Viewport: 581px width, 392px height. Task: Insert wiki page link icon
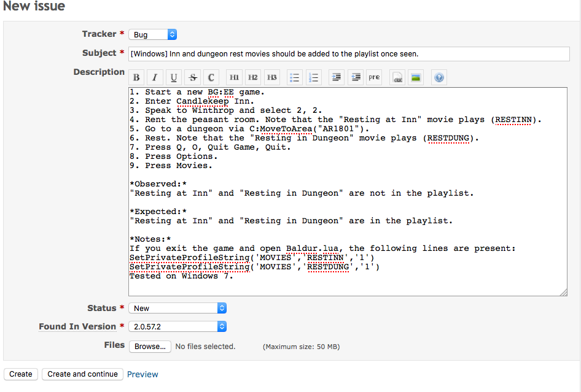(x=397, y=77)
